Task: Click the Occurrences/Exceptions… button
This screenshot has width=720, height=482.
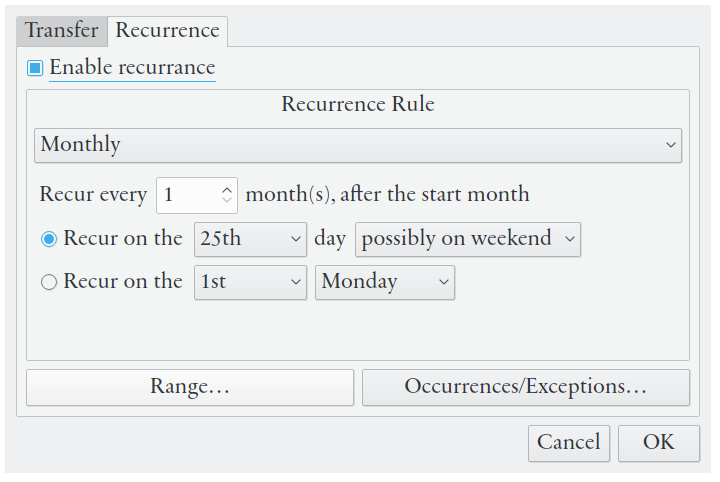Action: (x=525, y=387)
